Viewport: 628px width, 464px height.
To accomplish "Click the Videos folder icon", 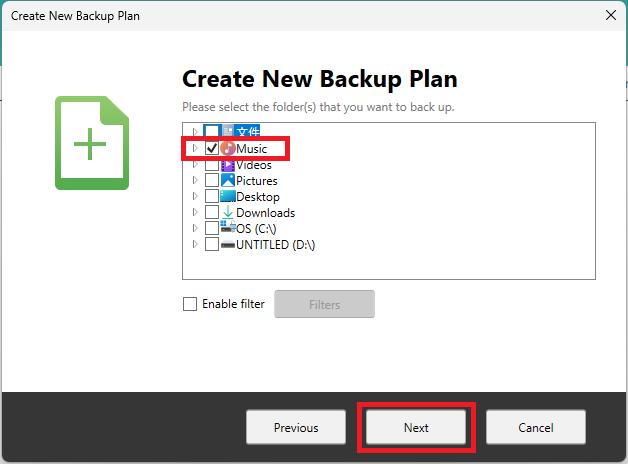I will 228,165.
